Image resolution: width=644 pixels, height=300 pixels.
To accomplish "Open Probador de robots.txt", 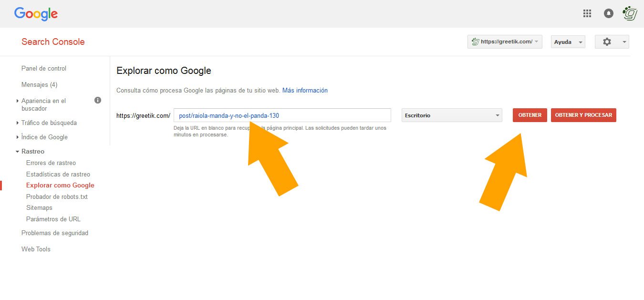I will point(57,197).
